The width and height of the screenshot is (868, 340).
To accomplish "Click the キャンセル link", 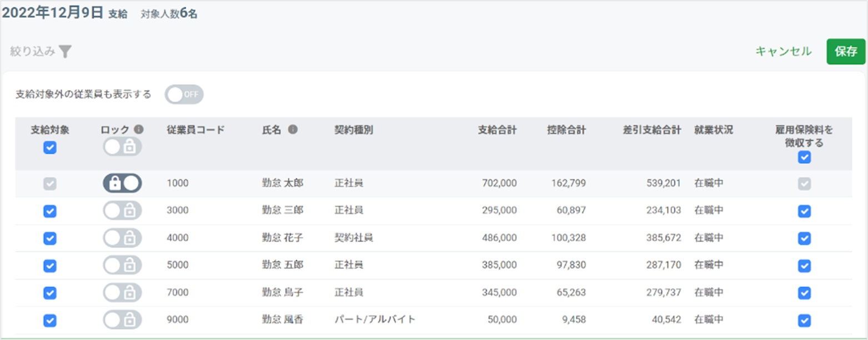I will click(783, 52).
